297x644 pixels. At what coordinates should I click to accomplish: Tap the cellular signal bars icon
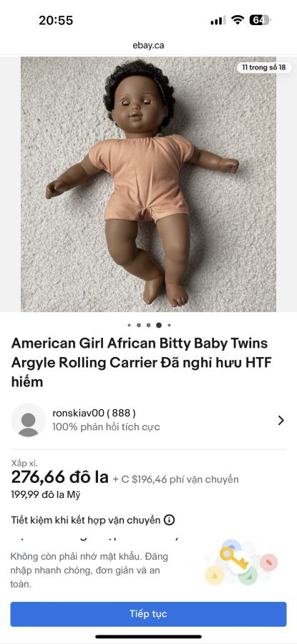(218, 20)
